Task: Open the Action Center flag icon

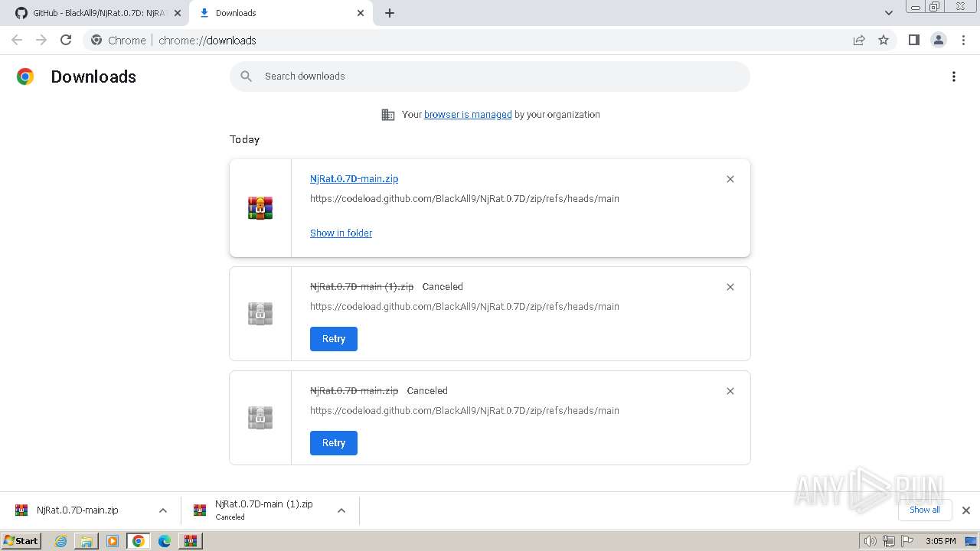Action: tap(906, 541)
